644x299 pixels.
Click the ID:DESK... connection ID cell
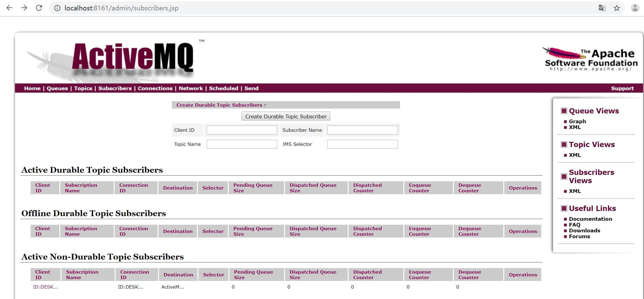click(131, 287)
